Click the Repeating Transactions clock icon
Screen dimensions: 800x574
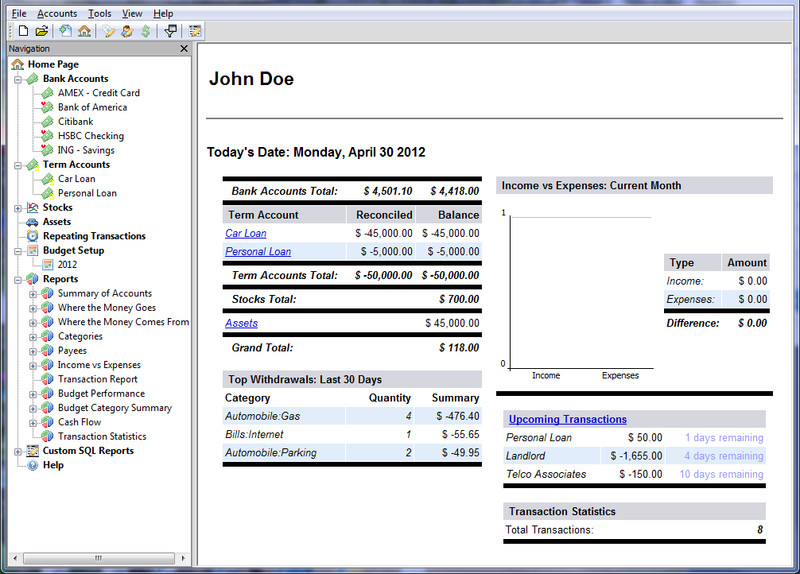[33, 236]
